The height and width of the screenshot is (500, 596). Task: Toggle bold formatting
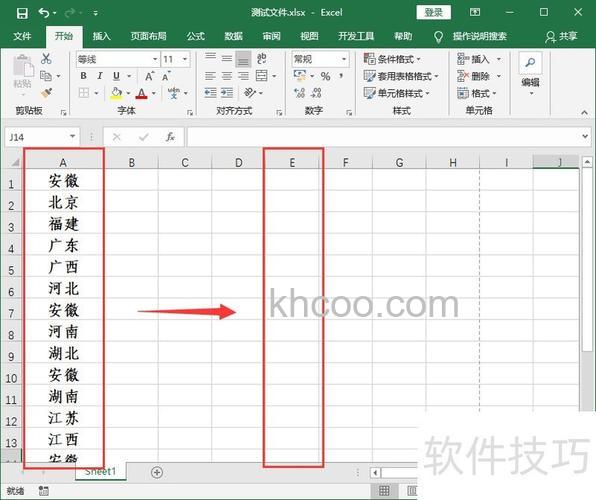pyautogui.click(x=83, y=76)
